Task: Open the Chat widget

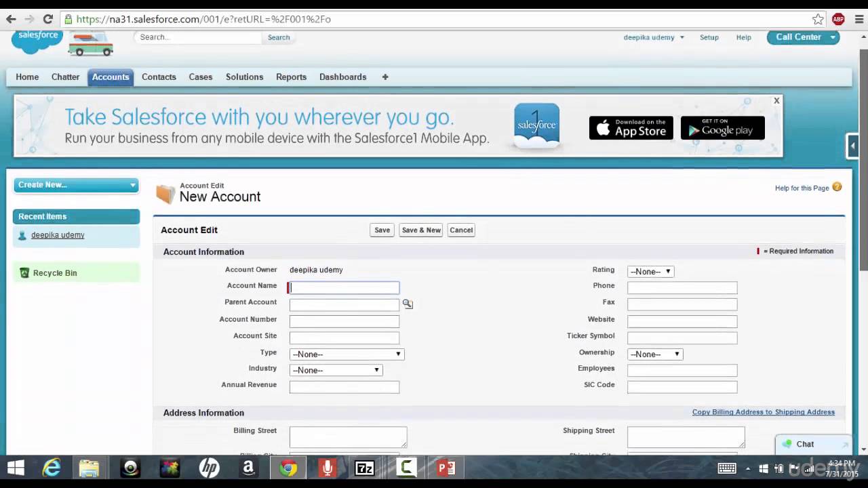Action: (813, 445)
